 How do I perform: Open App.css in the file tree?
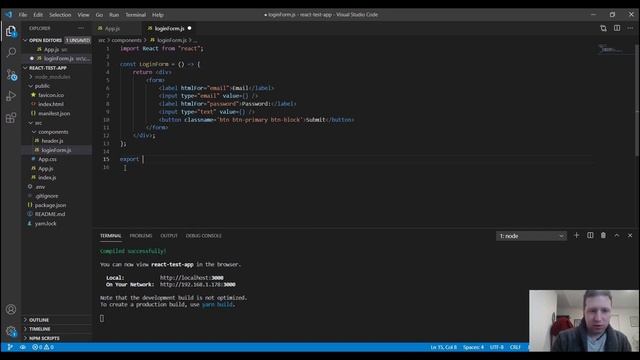click(x=47, y=159)
